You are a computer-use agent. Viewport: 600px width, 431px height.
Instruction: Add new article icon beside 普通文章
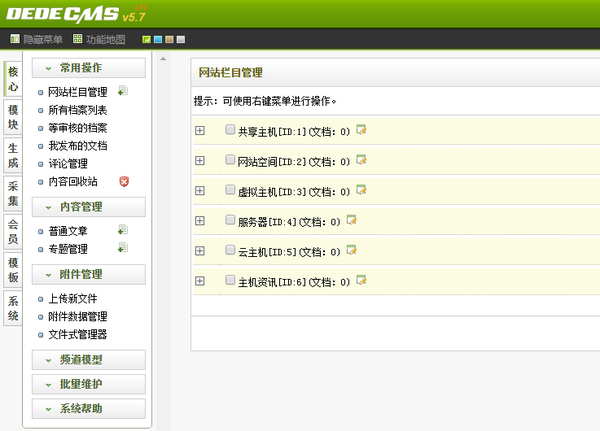[x=123, y=230]
